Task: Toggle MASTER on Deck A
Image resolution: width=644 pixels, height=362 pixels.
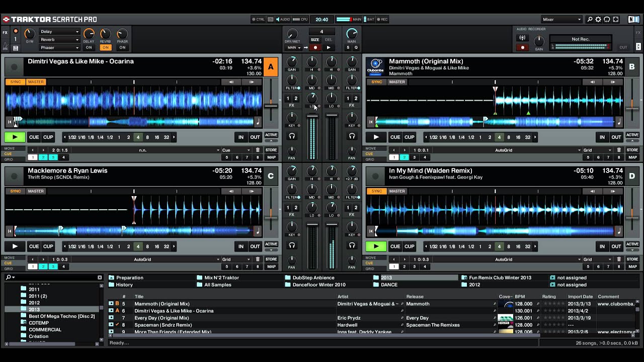Action: click(x=36, y=82)
